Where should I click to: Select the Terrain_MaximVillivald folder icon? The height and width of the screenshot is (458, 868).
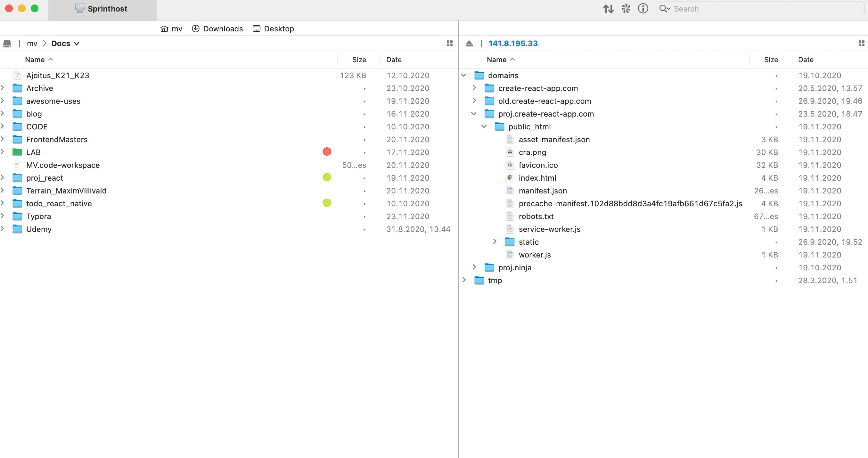[x=17, y=191]
